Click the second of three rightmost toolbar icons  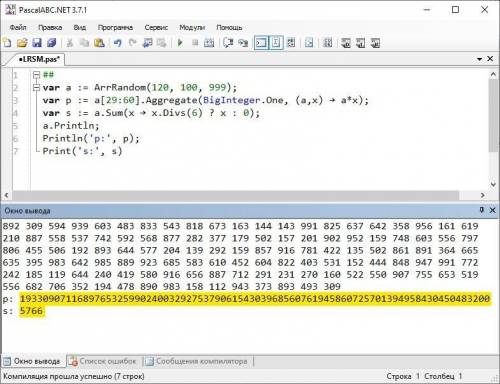[360, 43]
